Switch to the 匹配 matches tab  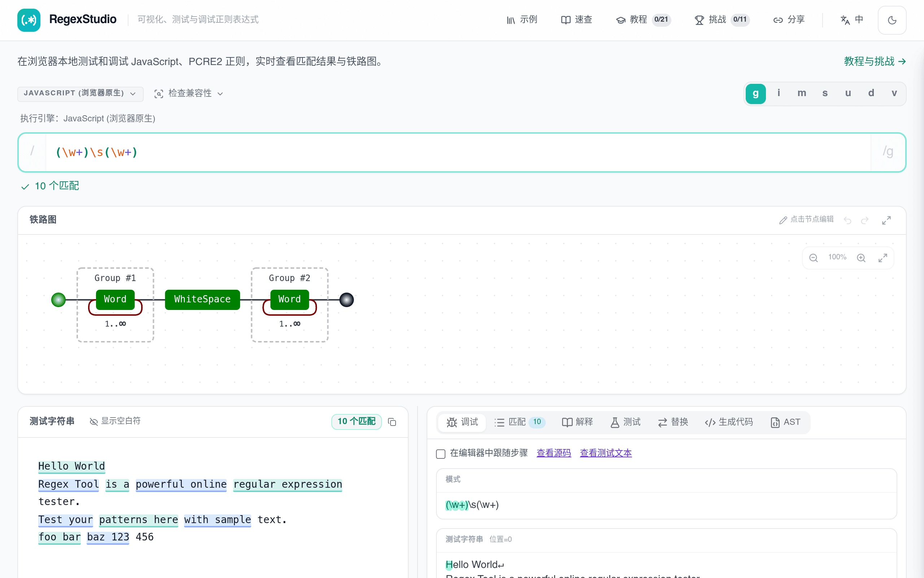coord(519,422)
